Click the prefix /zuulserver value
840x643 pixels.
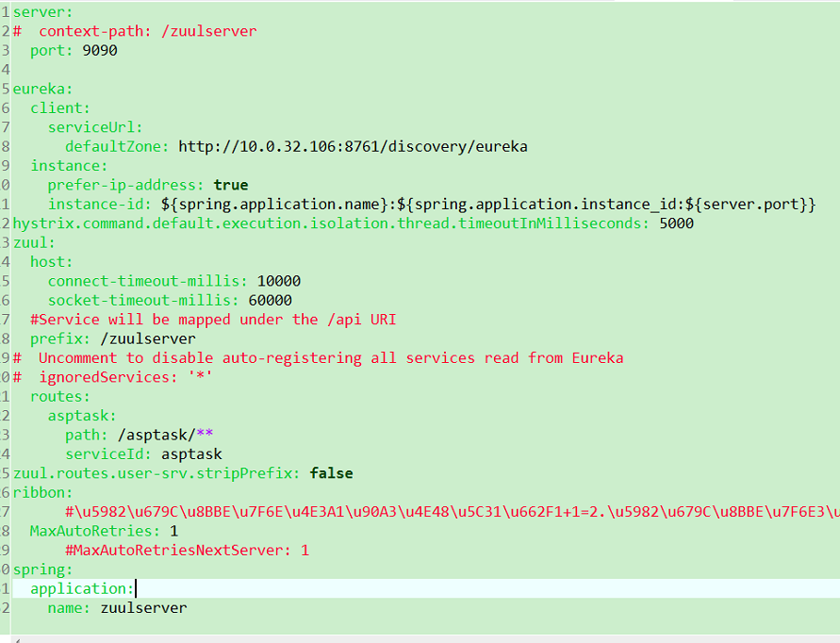[148, 338]
